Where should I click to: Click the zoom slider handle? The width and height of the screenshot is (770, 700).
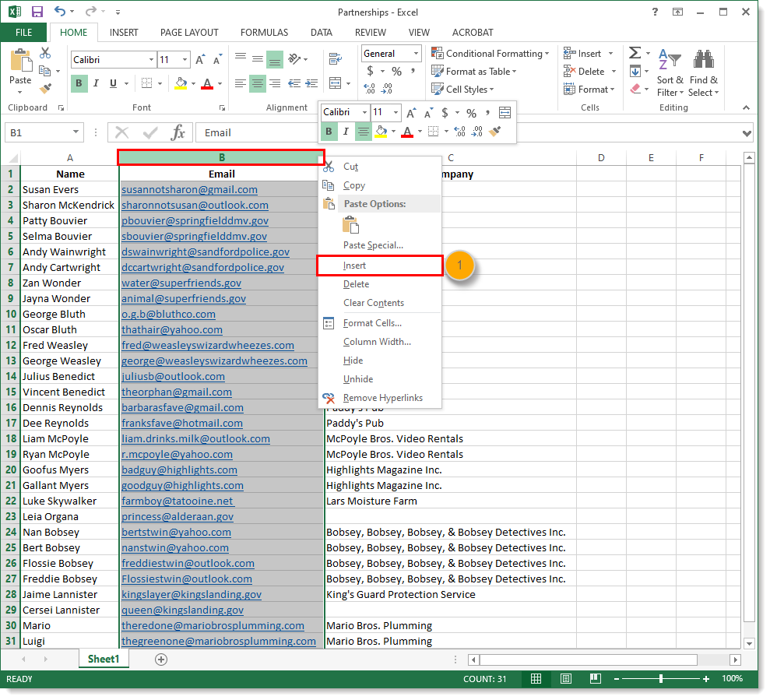(661, 678)
